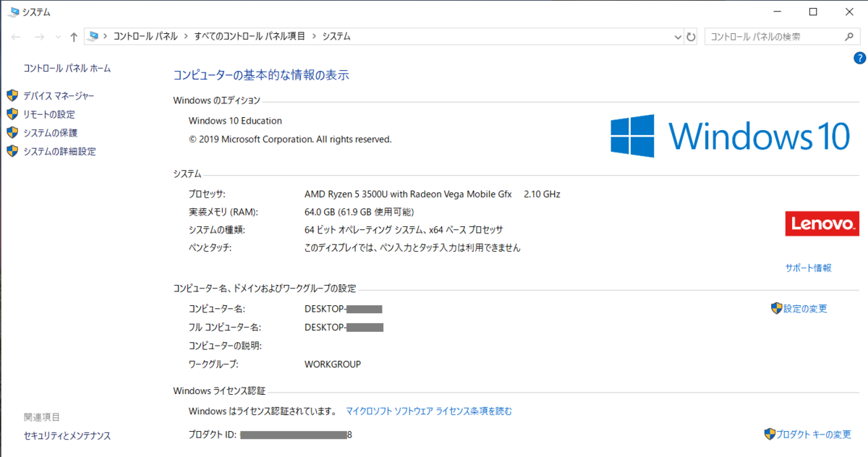Go up one level with up arrow
This screenshot has height=457, width=868.
pos(74,37)
